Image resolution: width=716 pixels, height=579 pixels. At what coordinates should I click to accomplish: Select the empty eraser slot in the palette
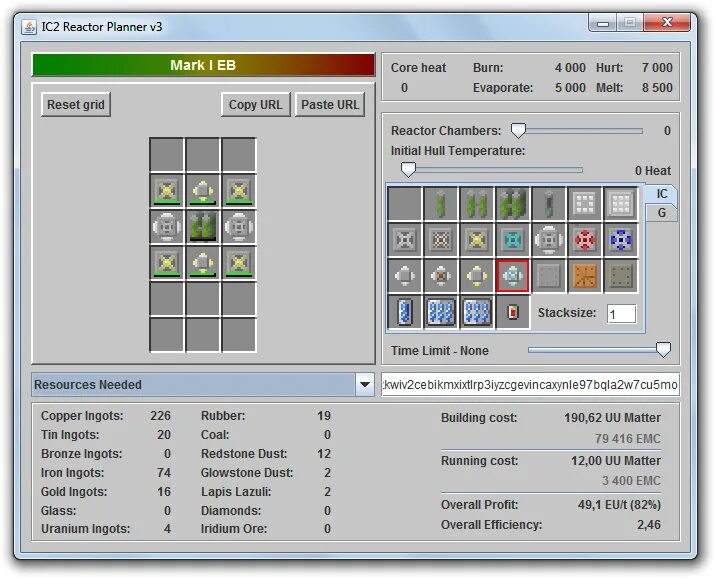[405, 204]
